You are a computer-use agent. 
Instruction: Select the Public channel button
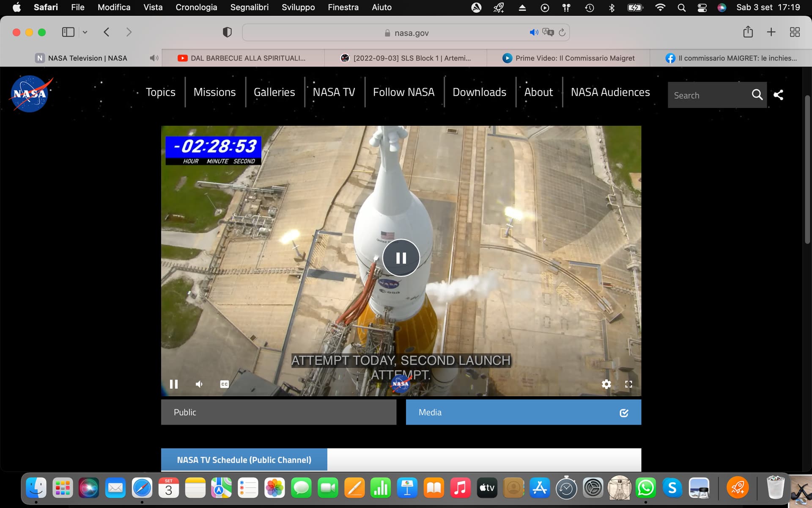(x=278, y=412)
